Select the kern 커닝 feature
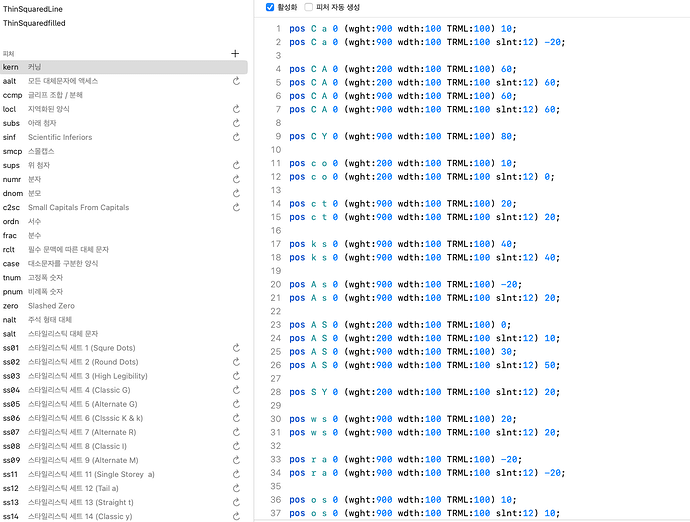Image resolution: width=690 pixels, height=522 pixels. click(x=124, y=67)
